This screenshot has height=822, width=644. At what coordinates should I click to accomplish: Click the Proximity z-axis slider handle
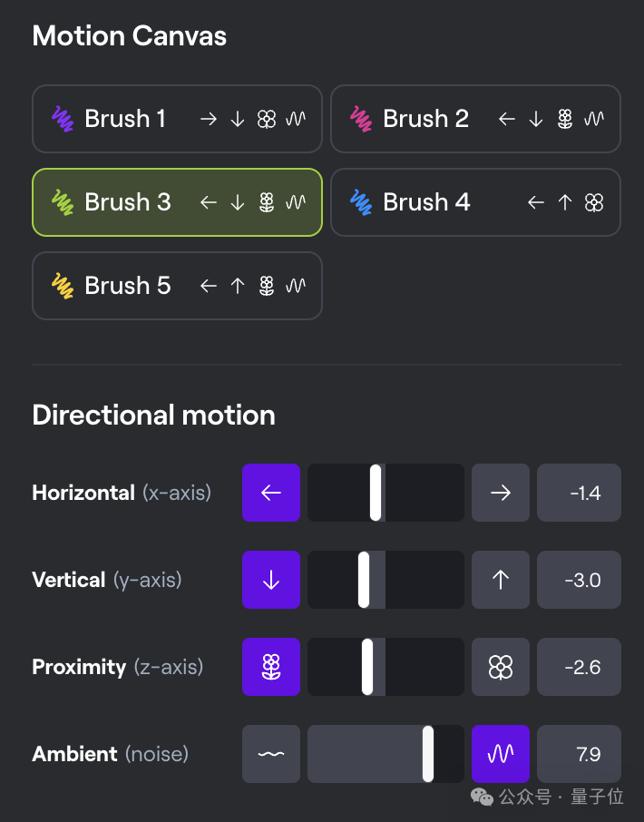[x=367, y=667]
